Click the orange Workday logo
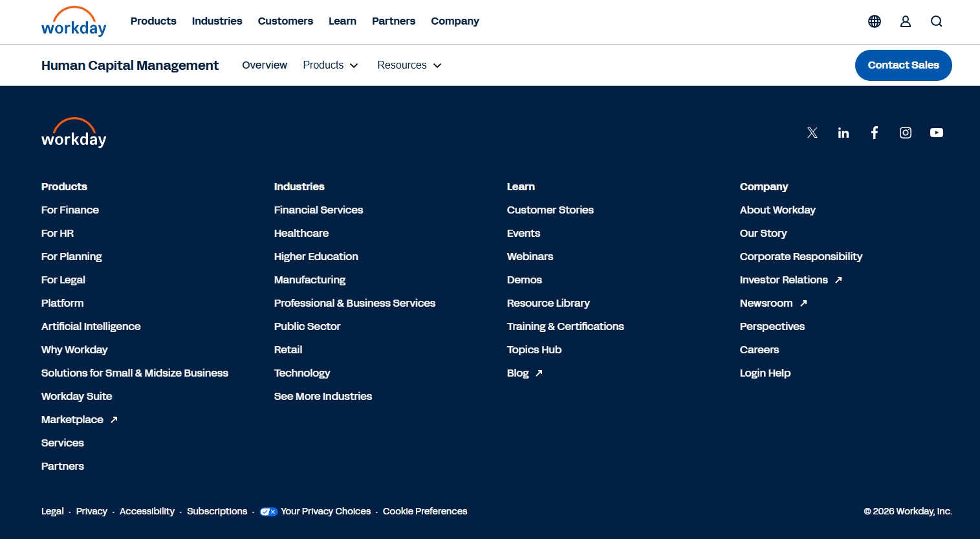 73,21
